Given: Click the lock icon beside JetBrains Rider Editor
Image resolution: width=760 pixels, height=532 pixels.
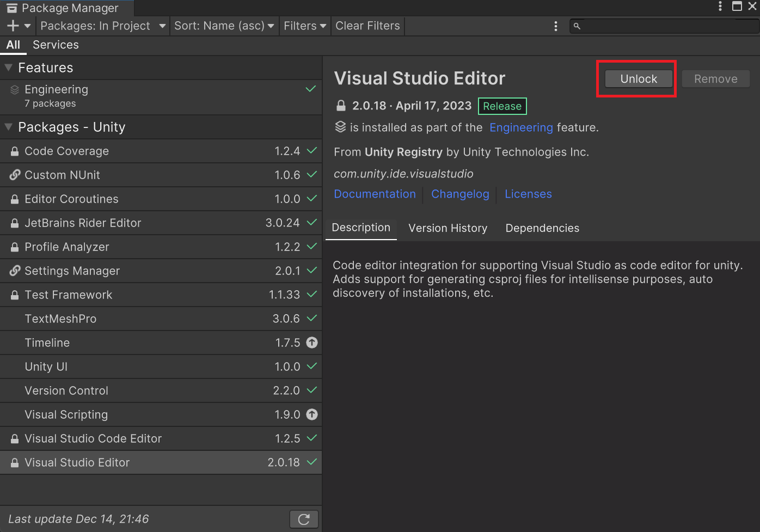Looking at the screenshot, I should (15, 223).
